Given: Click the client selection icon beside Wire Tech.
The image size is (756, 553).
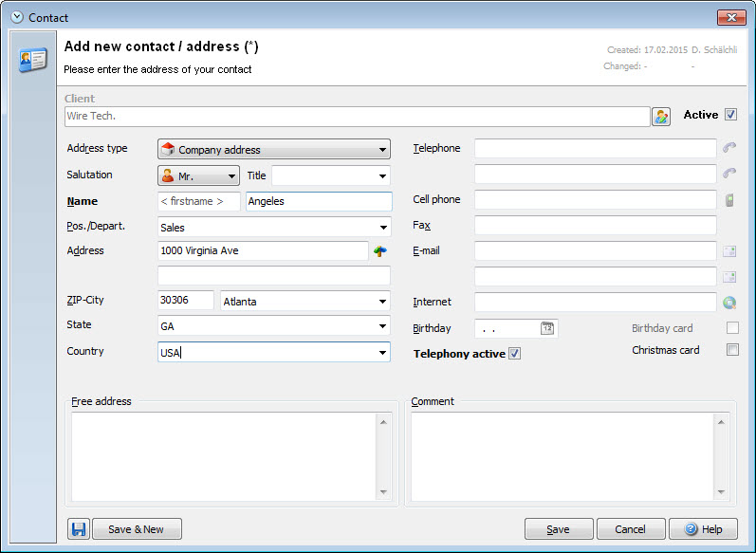Looking at the screenshot, I should [x=660, y=116].
